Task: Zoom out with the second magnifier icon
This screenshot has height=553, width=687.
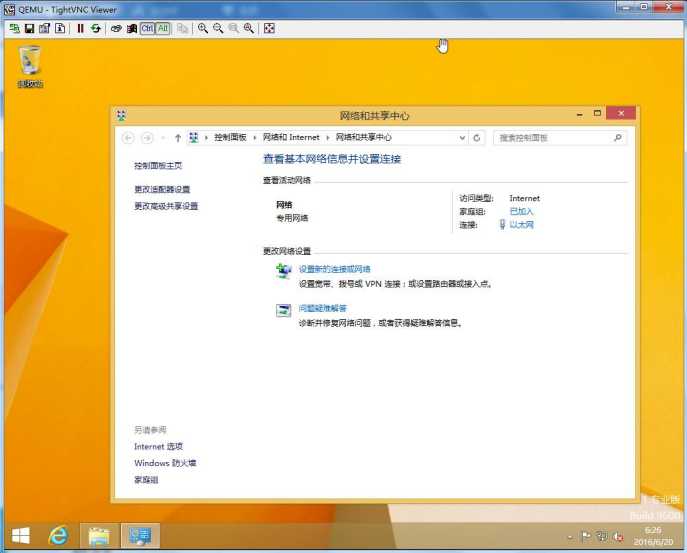Action: 218,28
